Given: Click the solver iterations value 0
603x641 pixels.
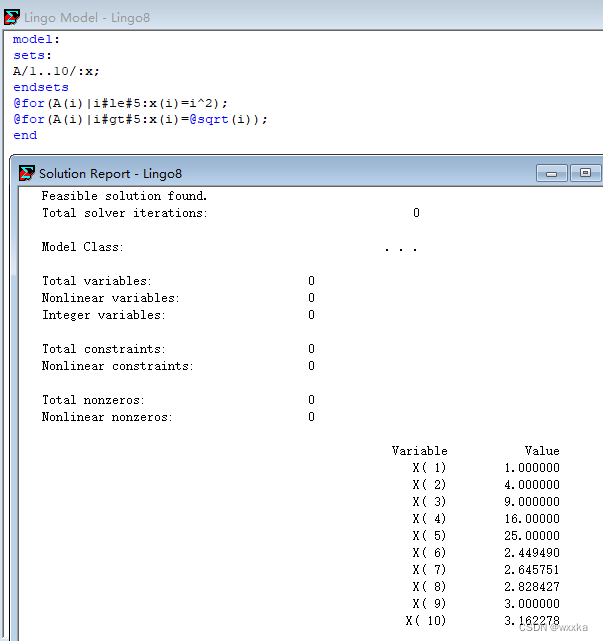Looking at the screenshot, I should (416, 213).
